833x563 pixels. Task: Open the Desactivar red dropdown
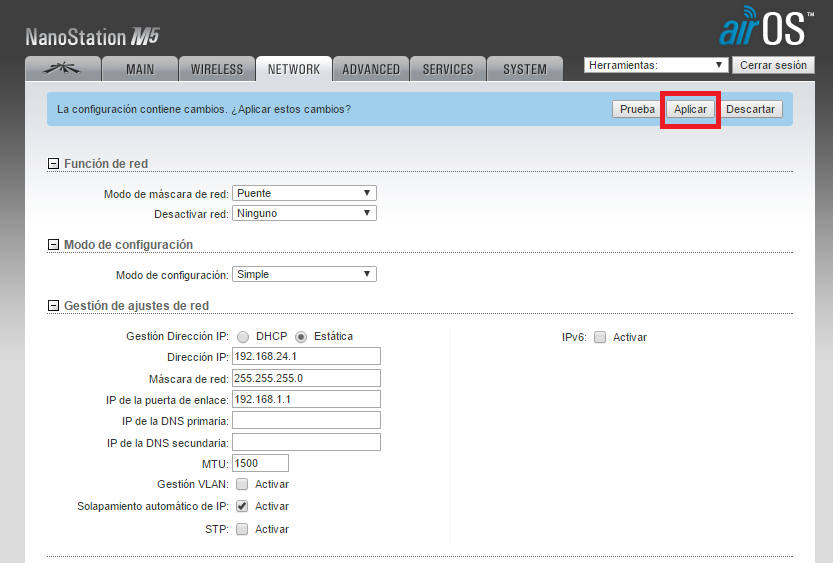click(x=304, y=213)
